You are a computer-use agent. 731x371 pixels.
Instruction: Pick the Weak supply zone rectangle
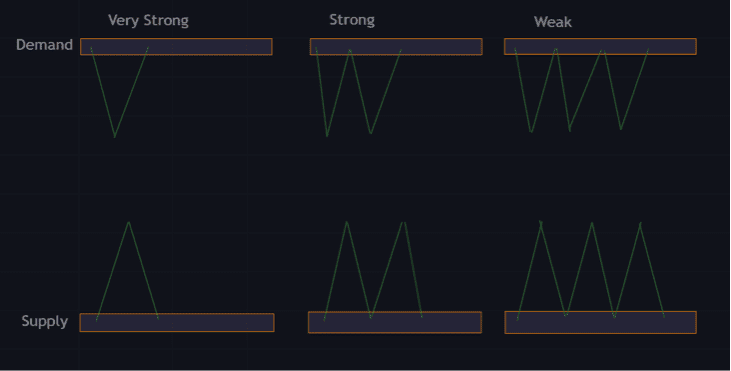[x=600, y=323]
